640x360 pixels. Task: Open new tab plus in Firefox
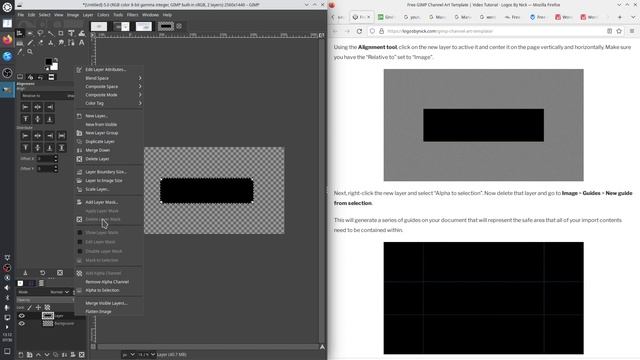tap(620, 17)
